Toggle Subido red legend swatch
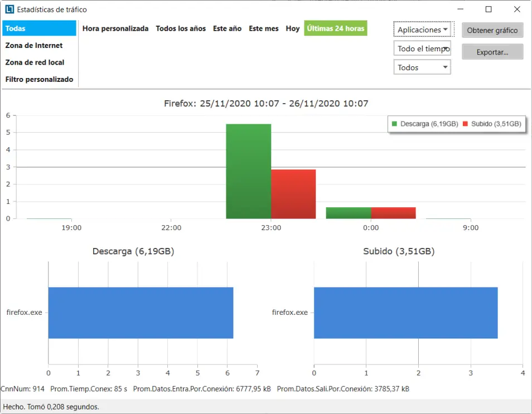This screenshot has height=414, width=532. click(x=465, y=124)
